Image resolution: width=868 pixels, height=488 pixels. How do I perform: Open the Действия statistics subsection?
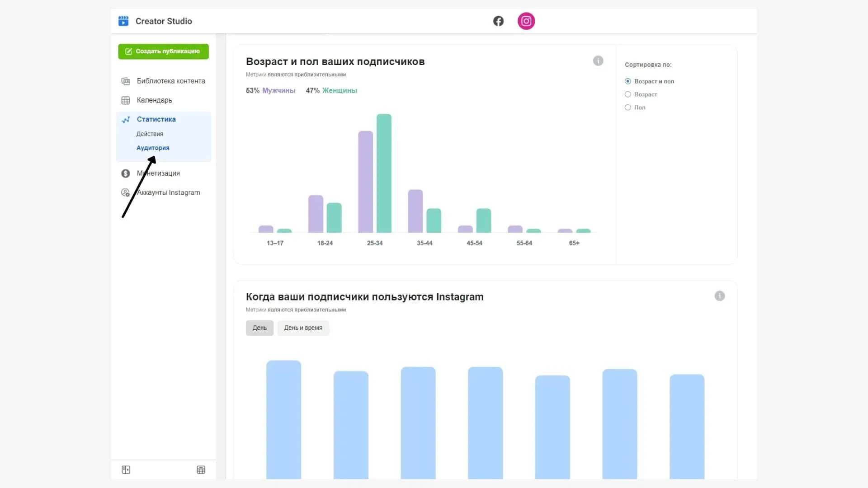click(150, 134)
